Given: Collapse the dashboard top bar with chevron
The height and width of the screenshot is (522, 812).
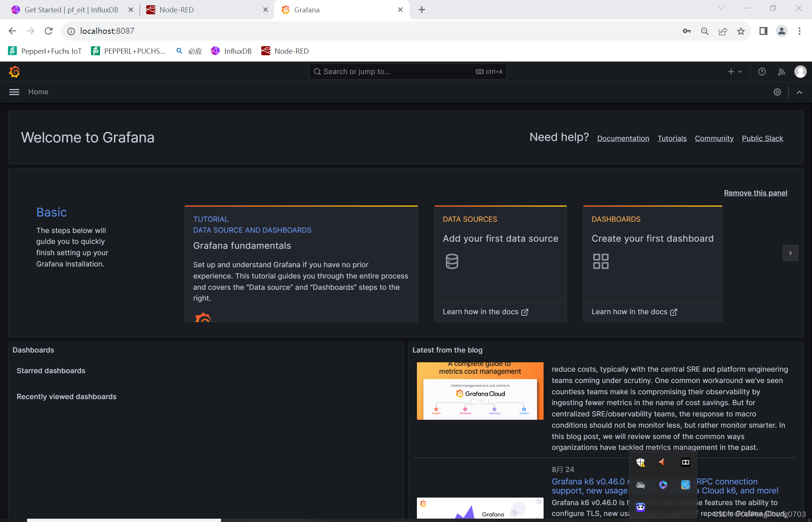Looking at the screenshot, I should pyautogui.click(x=799, y=92).
